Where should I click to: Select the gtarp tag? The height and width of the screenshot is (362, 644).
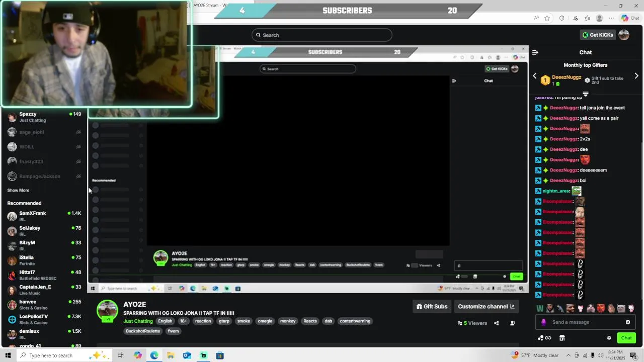(224, 321)
